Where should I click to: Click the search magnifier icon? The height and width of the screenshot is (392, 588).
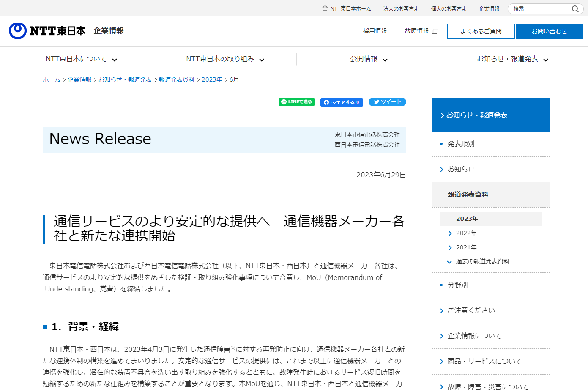(x=575, y=8)
